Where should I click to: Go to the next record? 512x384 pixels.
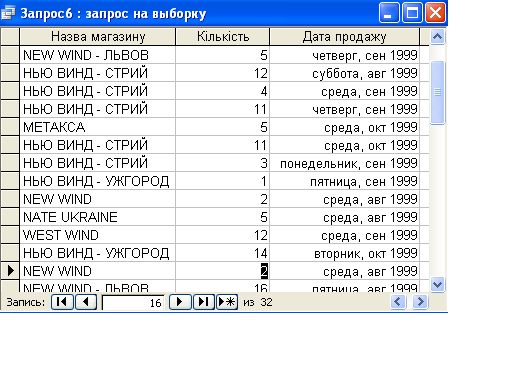180,302
